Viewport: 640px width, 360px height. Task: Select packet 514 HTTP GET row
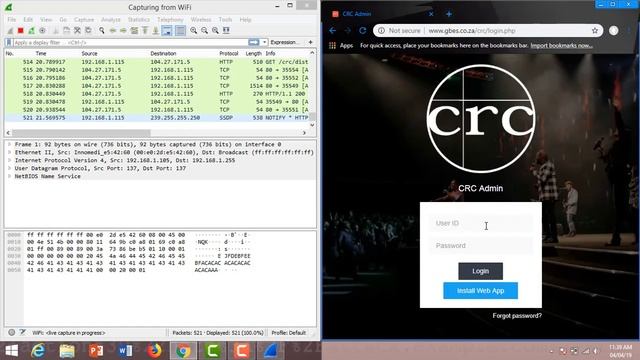click(x=157, y=62)
